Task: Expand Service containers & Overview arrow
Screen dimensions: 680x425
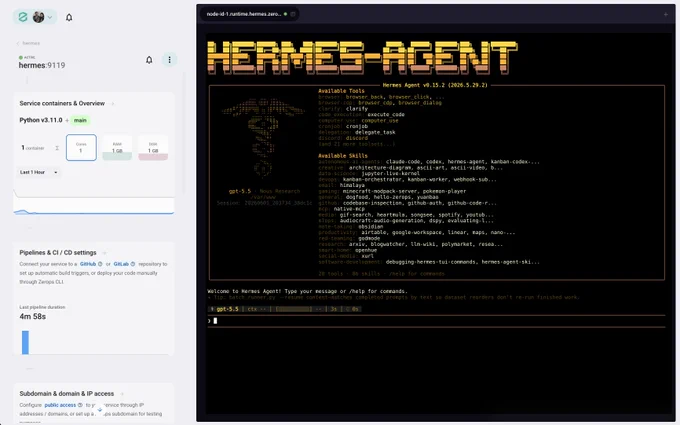Action: coord(113,104)
